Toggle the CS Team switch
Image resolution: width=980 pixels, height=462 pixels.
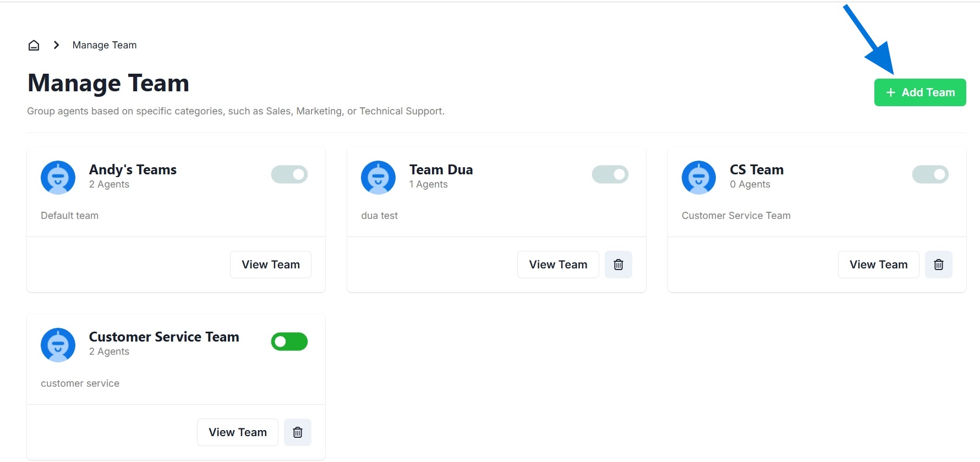pos(930,174)
